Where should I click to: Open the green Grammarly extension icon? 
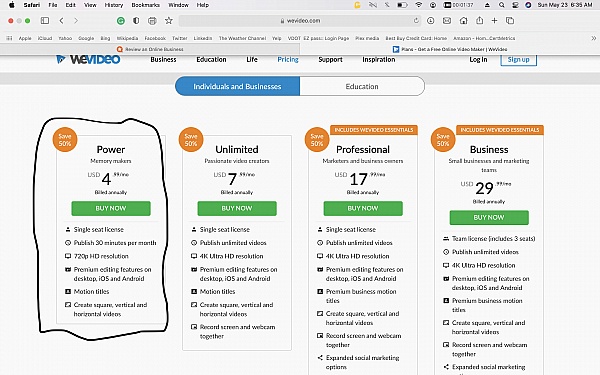(x=121, y=21)
